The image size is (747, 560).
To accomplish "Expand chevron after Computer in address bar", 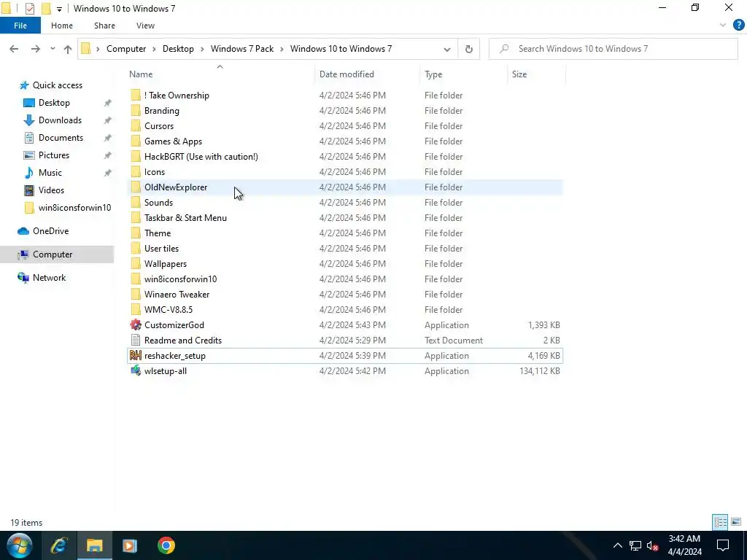I will (155, 49).
